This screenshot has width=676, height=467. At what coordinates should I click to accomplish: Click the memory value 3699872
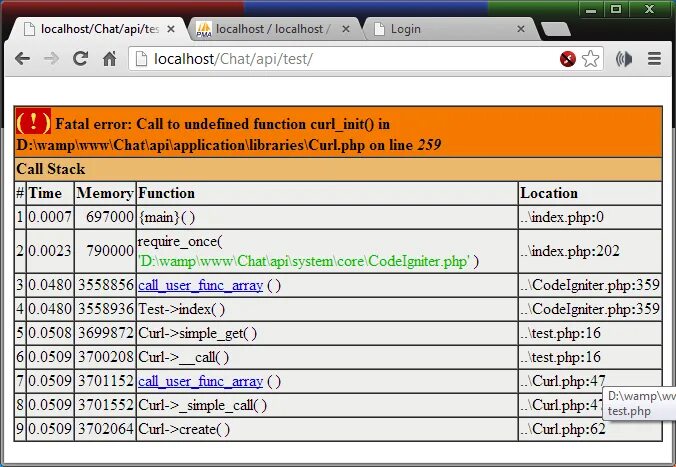tap(106, 333)
